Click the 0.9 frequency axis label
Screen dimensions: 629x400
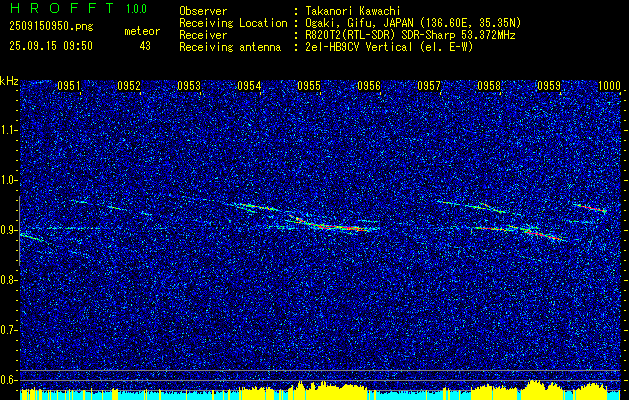9,230
